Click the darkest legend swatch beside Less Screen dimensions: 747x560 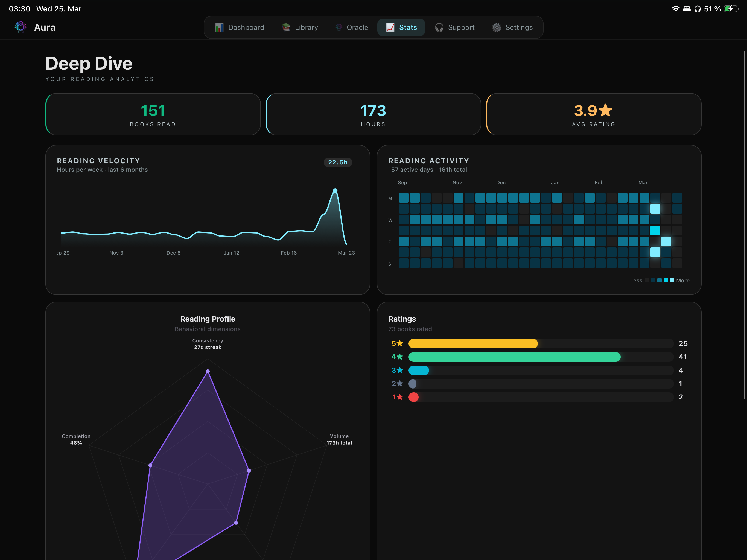[x=647, y=280]
